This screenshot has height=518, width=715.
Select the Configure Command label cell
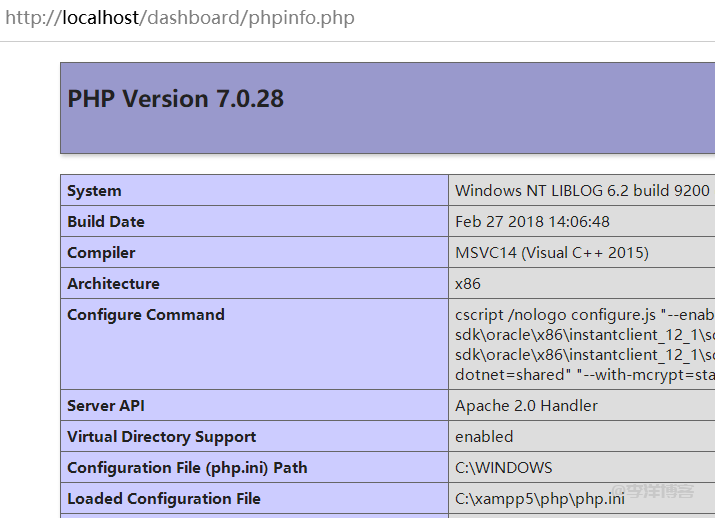click(x=146, y=315)
